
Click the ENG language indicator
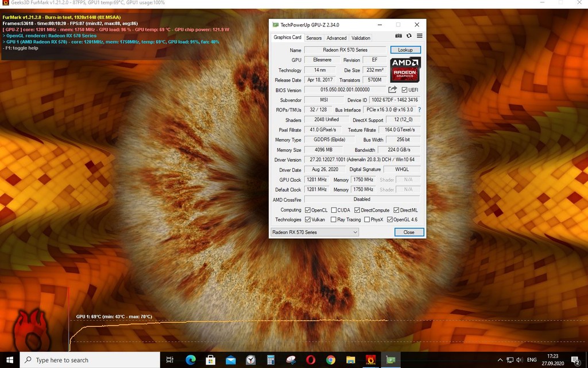pyautogui.click(x=532, y=360)
